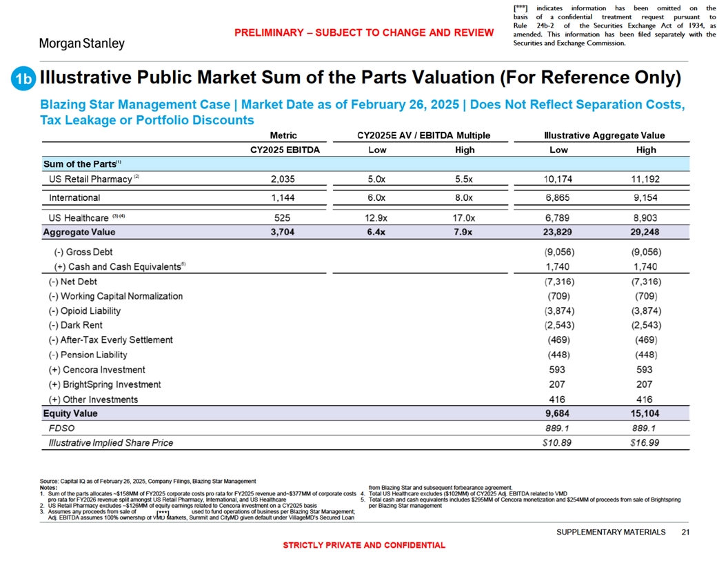Screen dimensions: 728x563
Task: Select 'Illustrative Implied Share Price' label
Action: (x=110, y=443)
